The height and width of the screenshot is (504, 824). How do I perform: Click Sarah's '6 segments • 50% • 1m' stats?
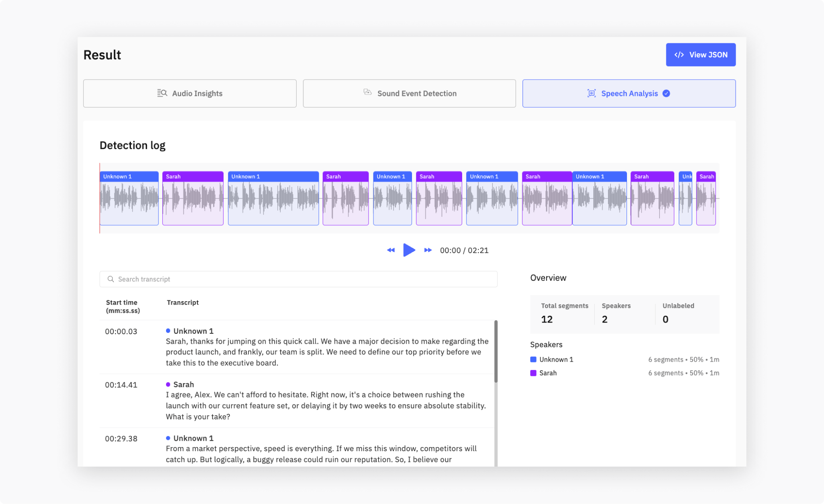point(683,373)
